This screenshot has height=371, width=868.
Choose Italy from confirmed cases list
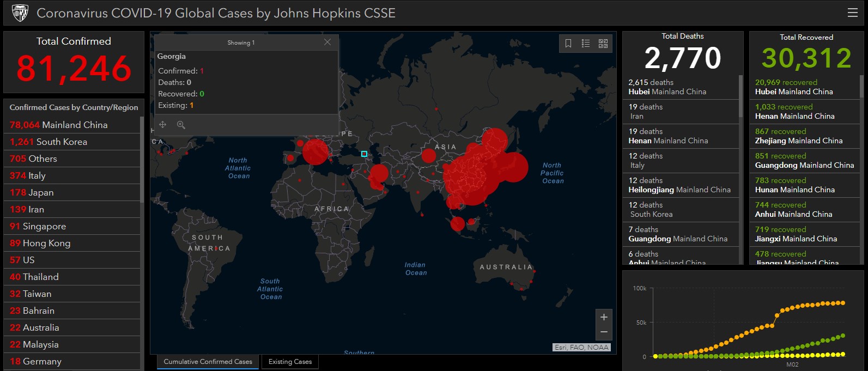(x=36, y=175)
